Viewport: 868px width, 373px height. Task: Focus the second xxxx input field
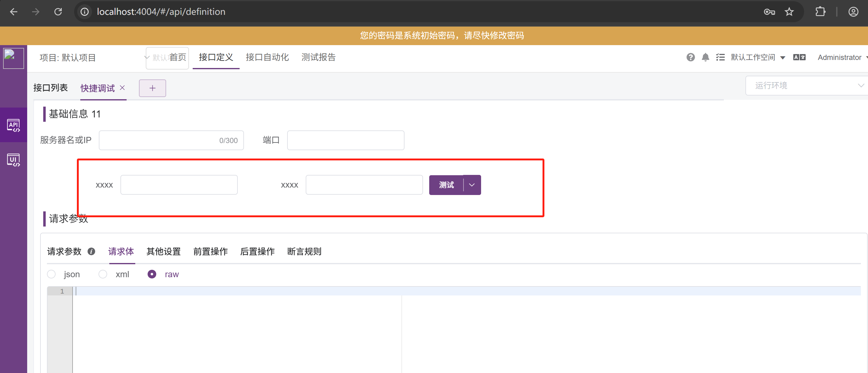click(364, 185)
